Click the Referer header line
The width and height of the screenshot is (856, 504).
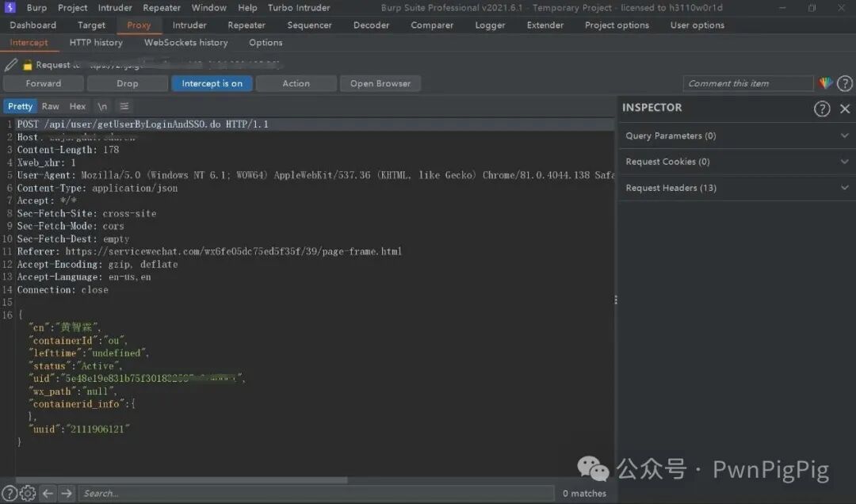(x=209, y=251)
